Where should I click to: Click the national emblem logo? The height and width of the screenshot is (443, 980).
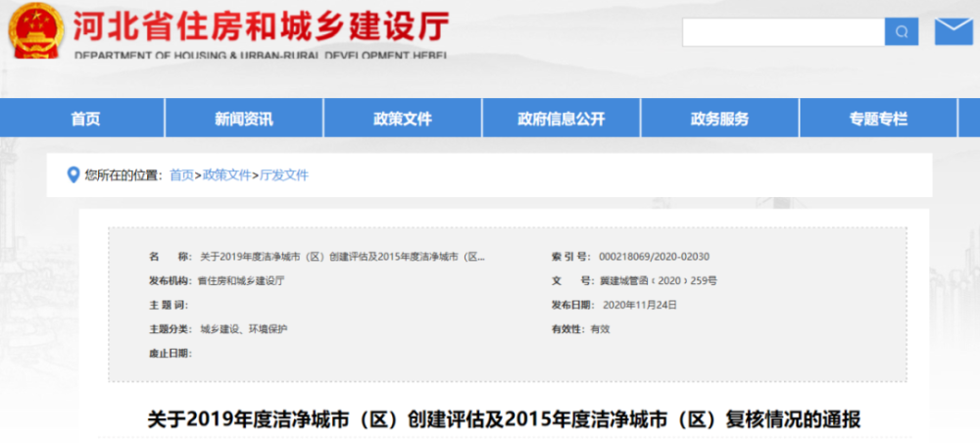point(36,30)
